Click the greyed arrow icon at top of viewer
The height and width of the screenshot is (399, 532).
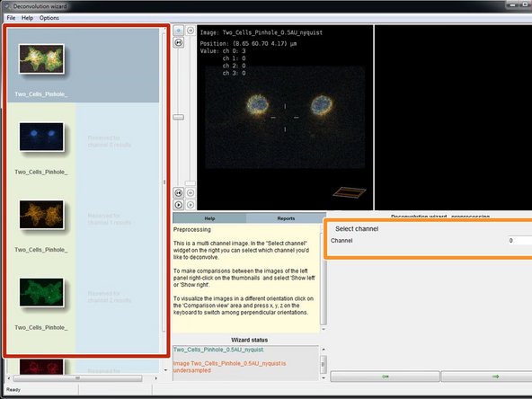pos(191,31)
